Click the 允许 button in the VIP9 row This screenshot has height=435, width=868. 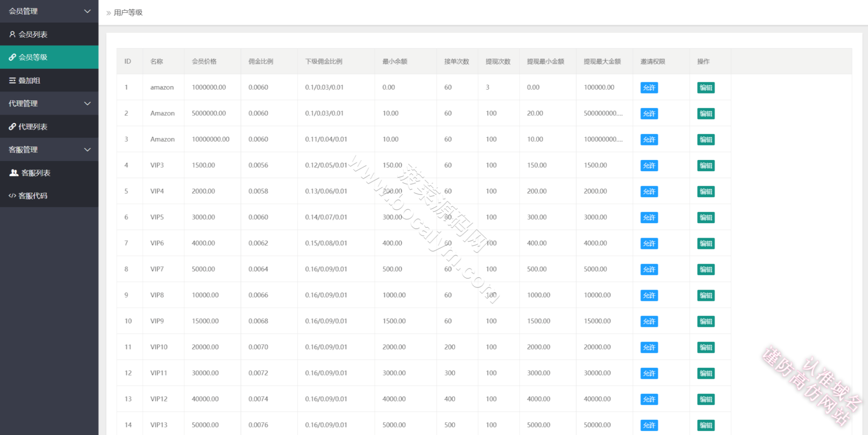click(x=649, y=321)
